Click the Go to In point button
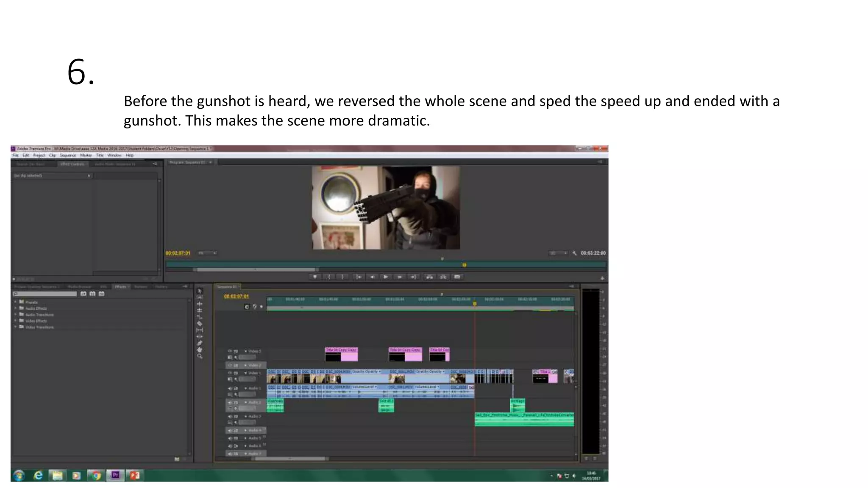The height and width of the screenshot is (488, 868). [x=359, y=277]
